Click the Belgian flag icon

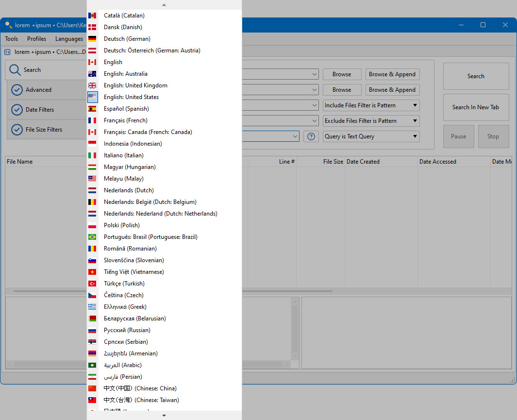pyautogui.click(x=92, y=202)
